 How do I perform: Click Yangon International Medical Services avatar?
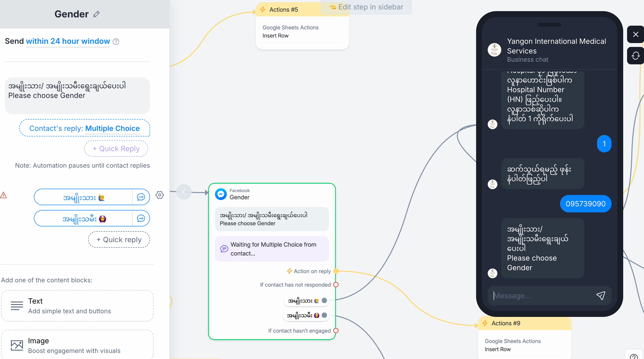[x=494, y=50]
